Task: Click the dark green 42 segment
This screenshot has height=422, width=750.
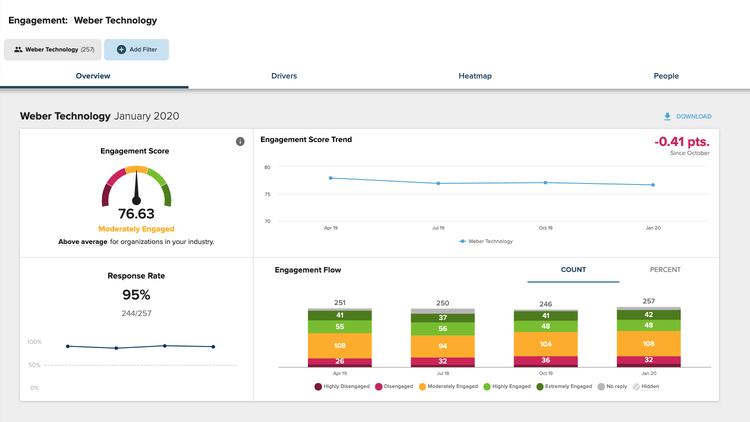Action: pos(649,315)
